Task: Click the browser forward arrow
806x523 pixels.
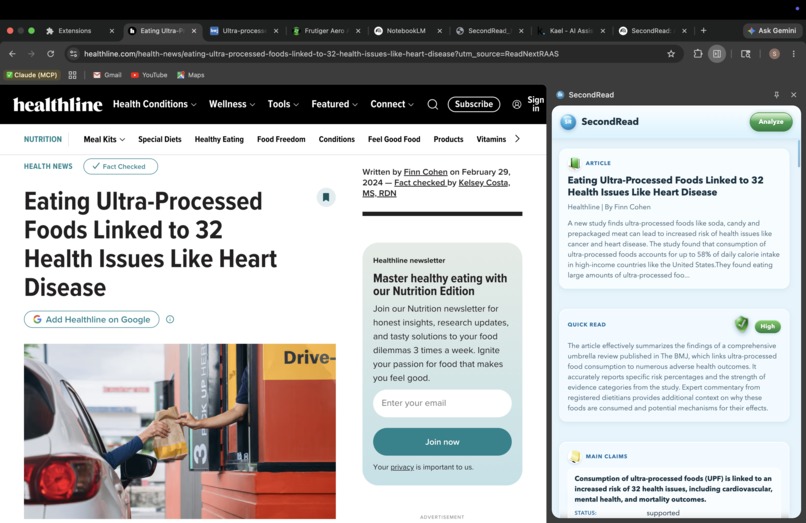Action: click(x=31, y=53)
